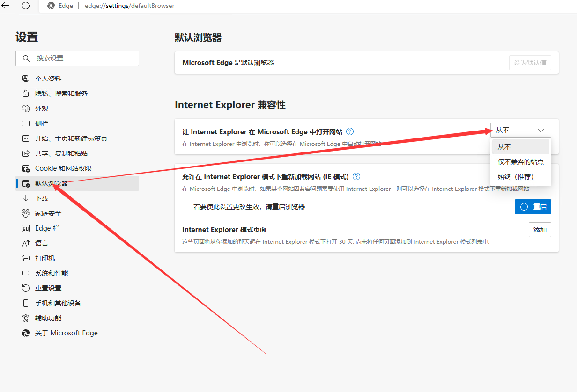Click the 个人资料 profile icon in sidebar
This screenshot has width=577, height=392.
point(26,79)
